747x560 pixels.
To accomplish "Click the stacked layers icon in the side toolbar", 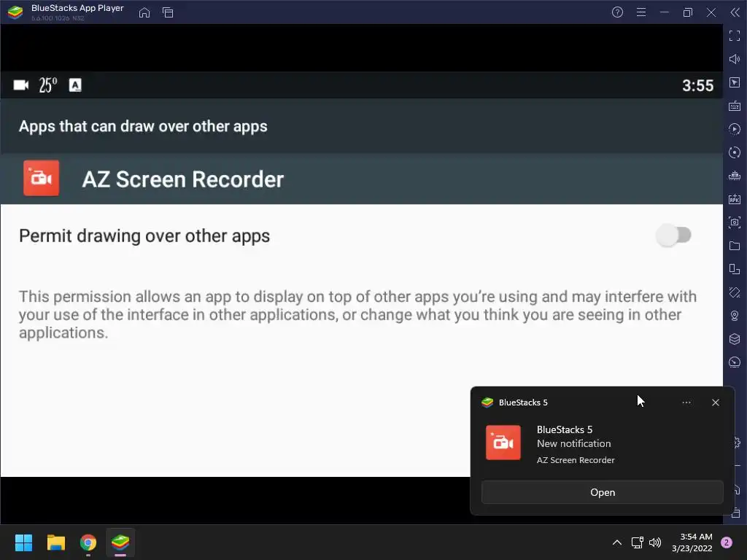I will tap(735, 339).
